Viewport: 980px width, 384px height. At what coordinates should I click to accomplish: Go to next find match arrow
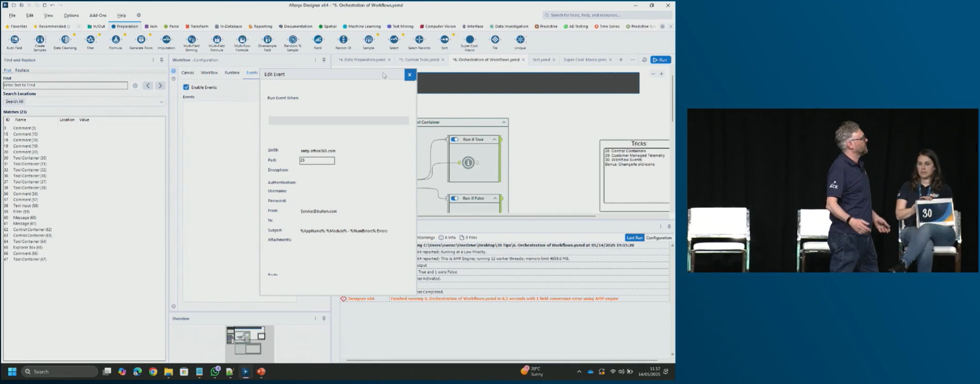(160, 86)
